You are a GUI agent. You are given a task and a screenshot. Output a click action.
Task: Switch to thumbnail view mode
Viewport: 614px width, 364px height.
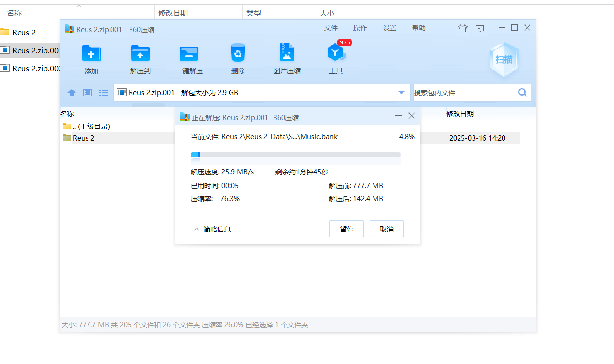(x=88, y=92)
